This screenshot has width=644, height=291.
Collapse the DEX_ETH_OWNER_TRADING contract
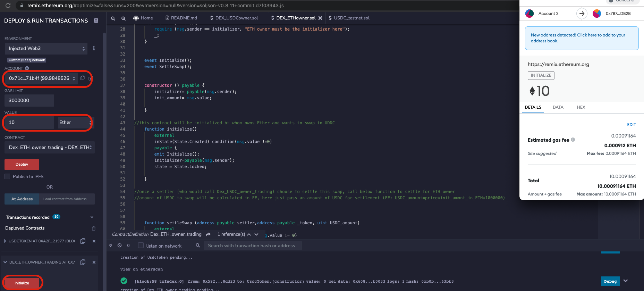click(x=5, y=262)
